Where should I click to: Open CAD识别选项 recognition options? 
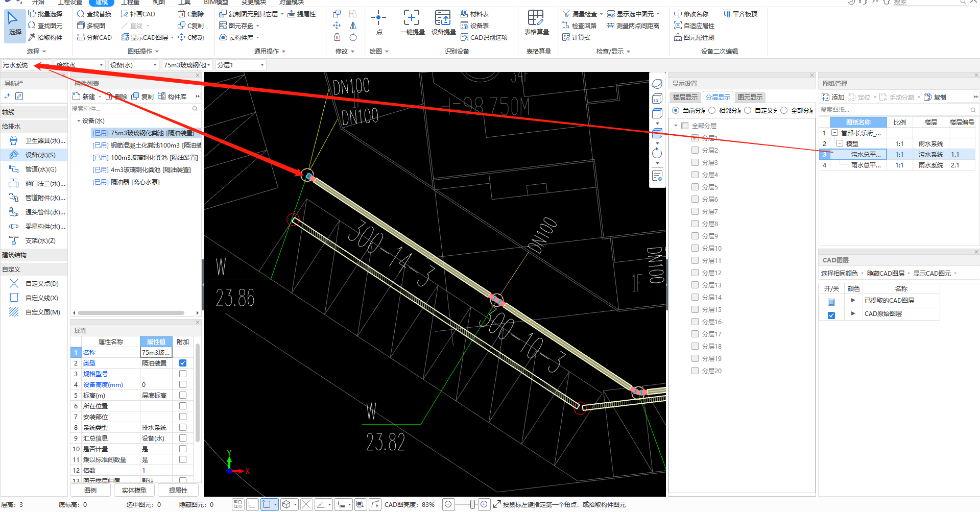[x=484, y=37]
